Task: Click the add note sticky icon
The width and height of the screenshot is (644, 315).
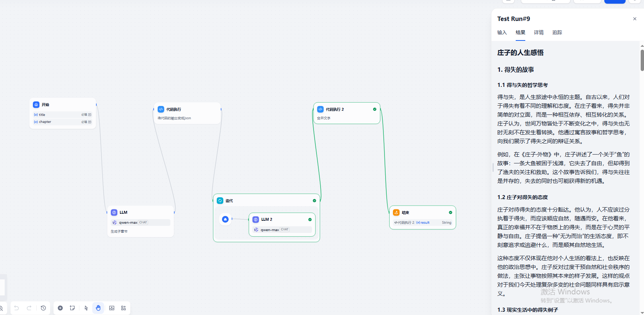Action: [72, 308]
